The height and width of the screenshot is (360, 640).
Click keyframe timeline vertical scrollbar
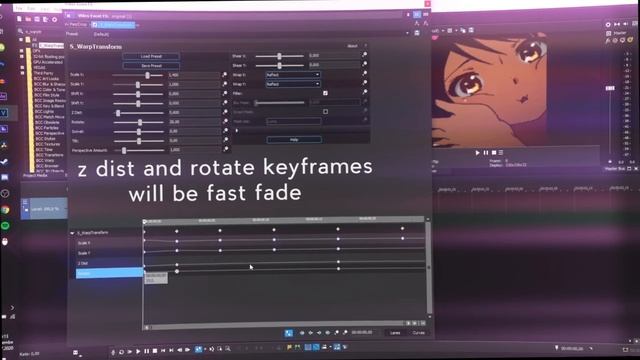click(x=429, y=267)
